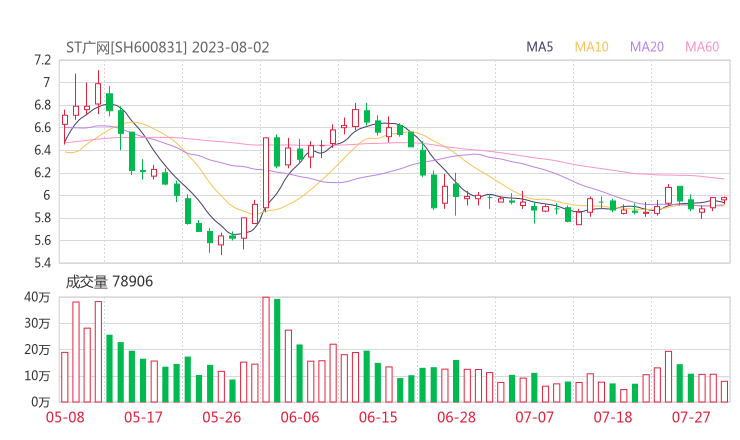The height and width of the screenshot is (440, 740).
Task: Click the 06-28 date axis label
Action: 456,417
